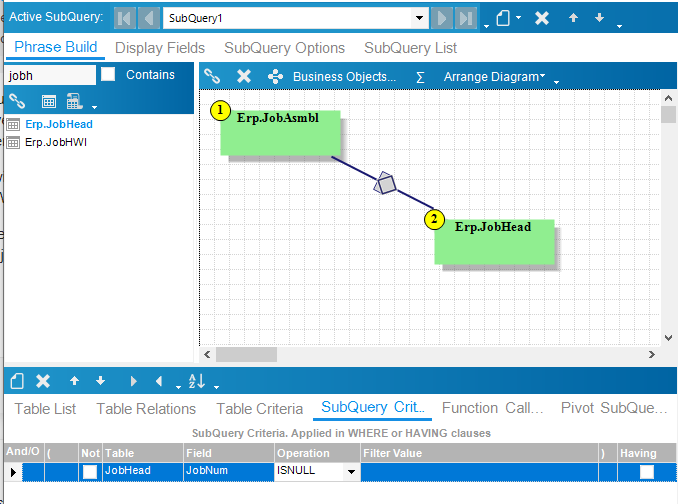Click the table grid icon under search
The image size is (678, 504).
pos(48,102)
